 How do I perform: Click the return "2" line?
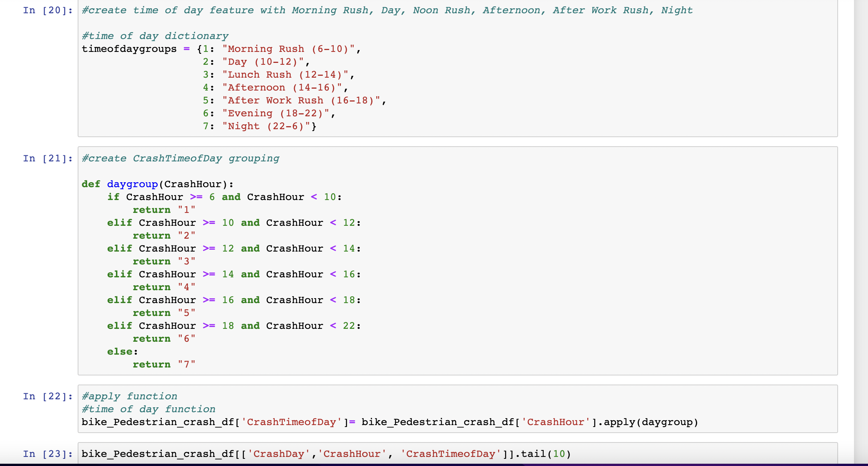(164, 236)
